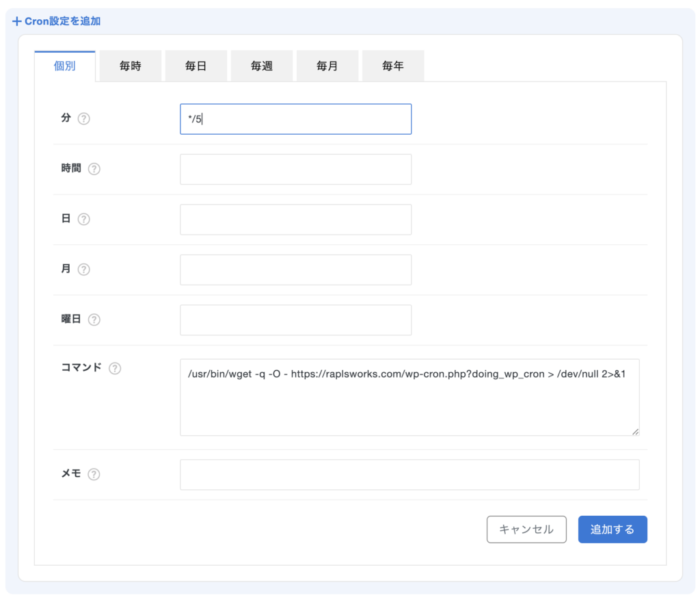Image resolution: width=700 pixels, height=600 pixels.
Task: Cancel the form with キャンセル
Action: tap(526, 529)
